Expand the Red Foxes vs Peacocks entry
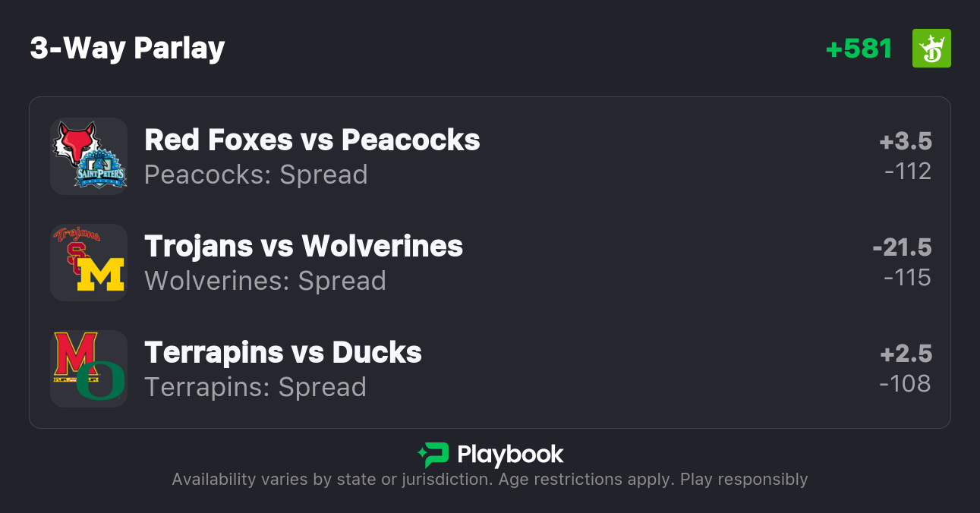The width and height of the screenshot is (980, 513). coord(490,156)
